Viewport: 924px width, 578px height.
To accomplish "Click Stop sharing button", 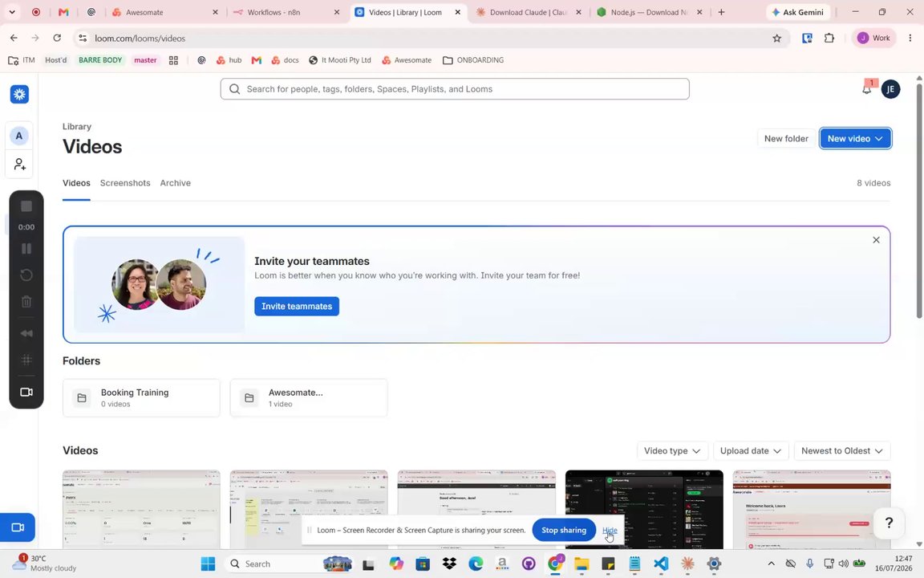I will point(564,530).
